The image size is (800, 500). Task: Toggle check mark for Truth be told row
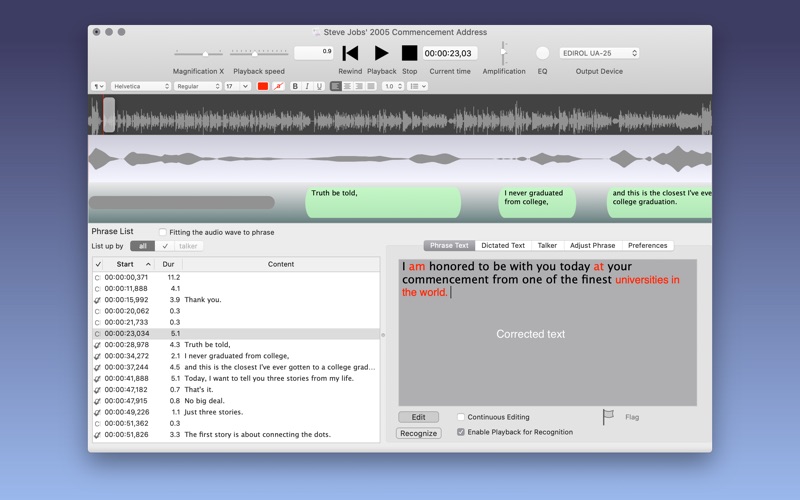97,345
